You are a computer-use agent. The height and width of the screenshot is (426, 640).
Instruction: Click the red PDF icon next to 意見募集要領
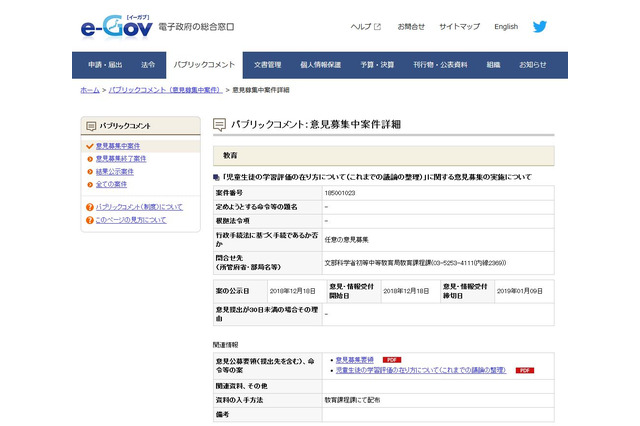[392, 359]
